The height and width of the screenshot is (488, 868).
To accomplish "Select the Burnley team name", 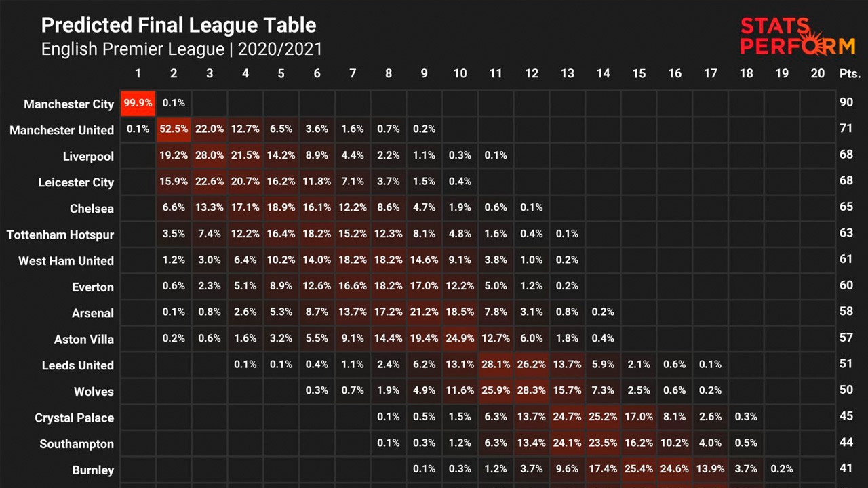I will [94, 470].
